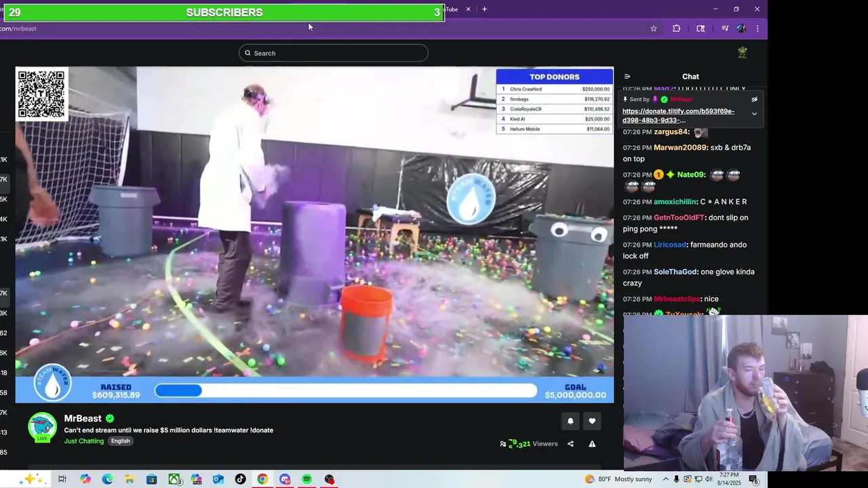
Task: Click username GetnTooOldFT in chat
Action: coord(679,218)
